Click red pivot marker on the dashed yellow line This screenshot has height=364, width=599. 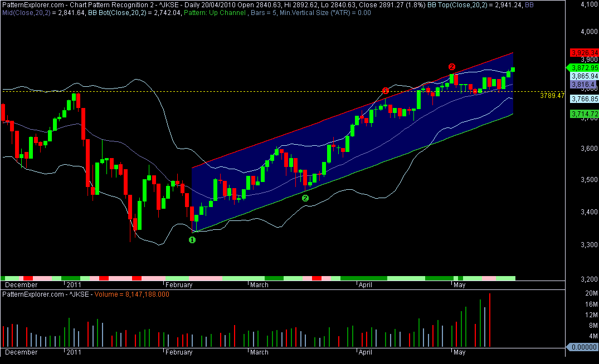386,91
